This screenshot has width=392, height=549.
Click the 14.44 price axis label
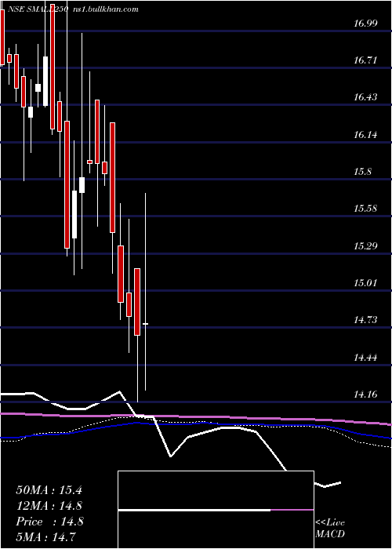pos(365,358)
